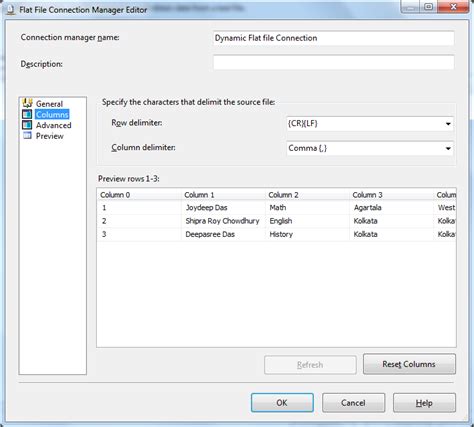
Task: Click the Reset Columns button
Action: (x=409, y=364)
